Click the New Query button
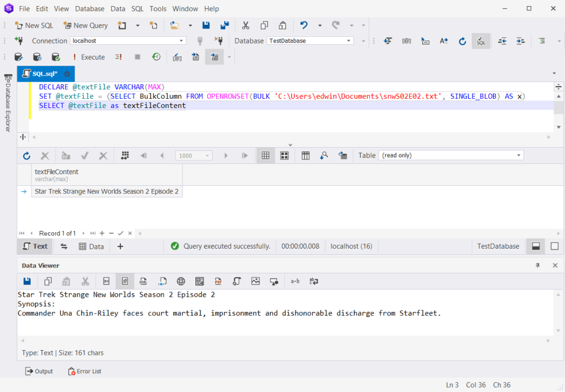 click(86, 25)
